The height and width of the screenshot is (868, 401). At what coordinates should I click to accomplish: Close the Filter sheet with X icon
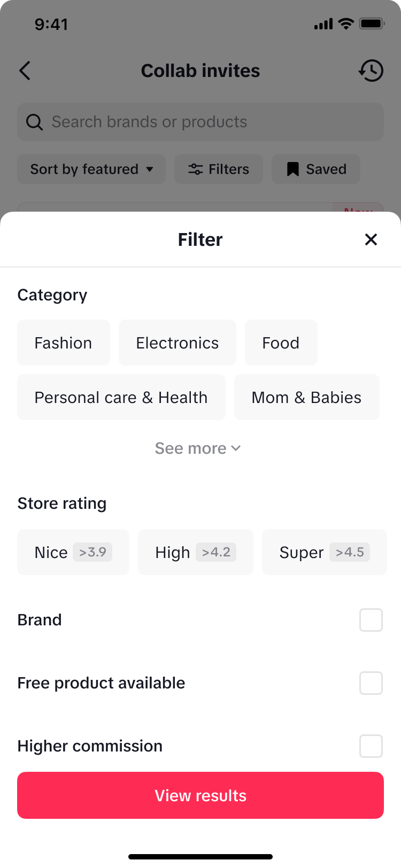(371, 239)
